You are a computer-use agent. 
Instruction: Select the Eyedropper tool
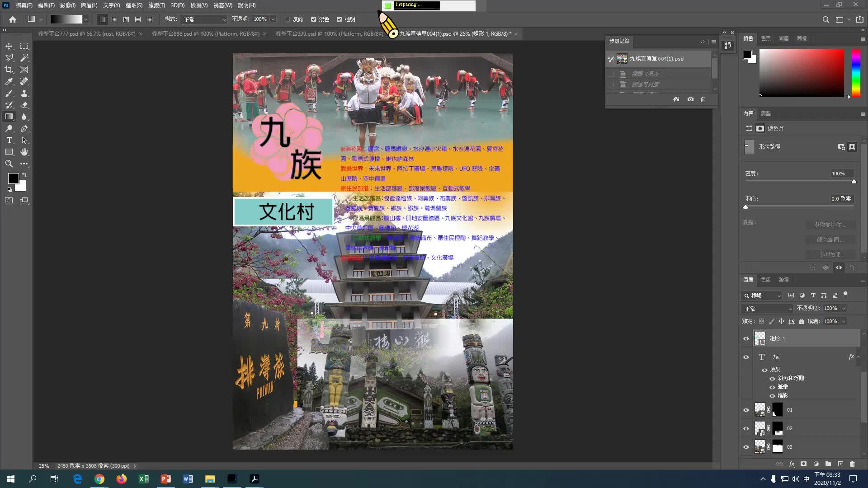(x=9, y=81)
